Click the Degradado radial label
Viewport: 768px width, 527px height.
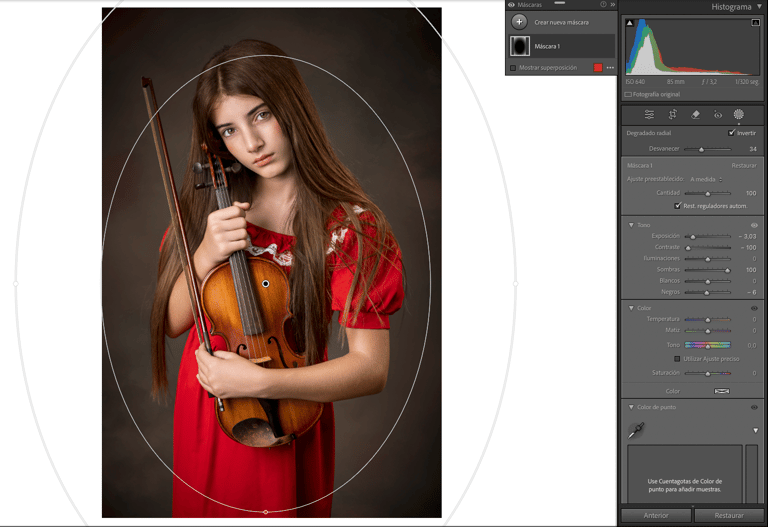(x=648, y=133)
